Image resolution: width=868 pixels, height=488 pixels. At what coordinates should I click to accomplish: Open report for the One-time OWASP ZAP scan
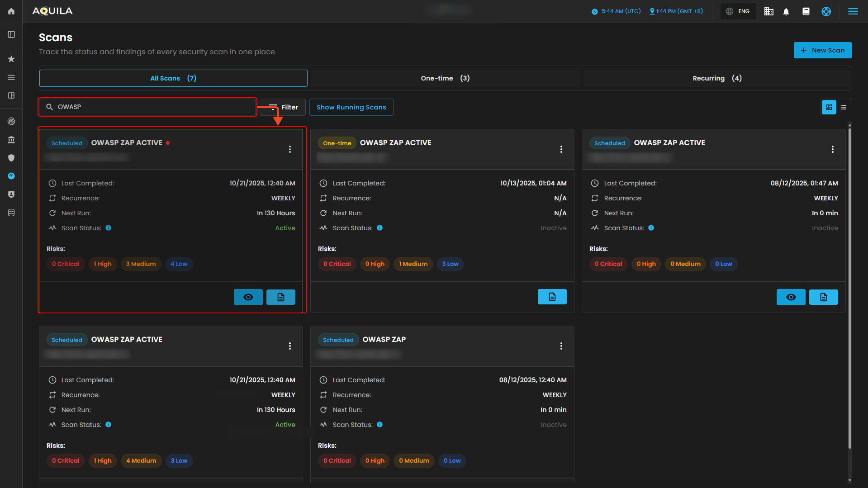click(x=552, y=297)
